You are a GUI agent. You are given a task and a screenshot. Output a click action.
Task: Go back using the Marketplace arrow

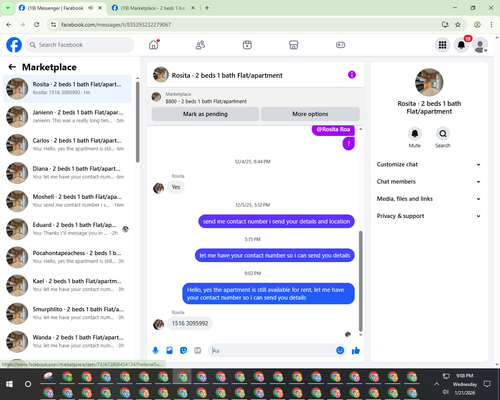point(12,67)
